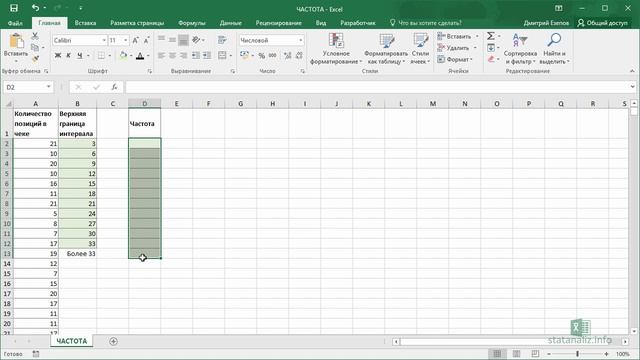
Task: Increase font size with the larger A icon
Action: click(136, 40)
